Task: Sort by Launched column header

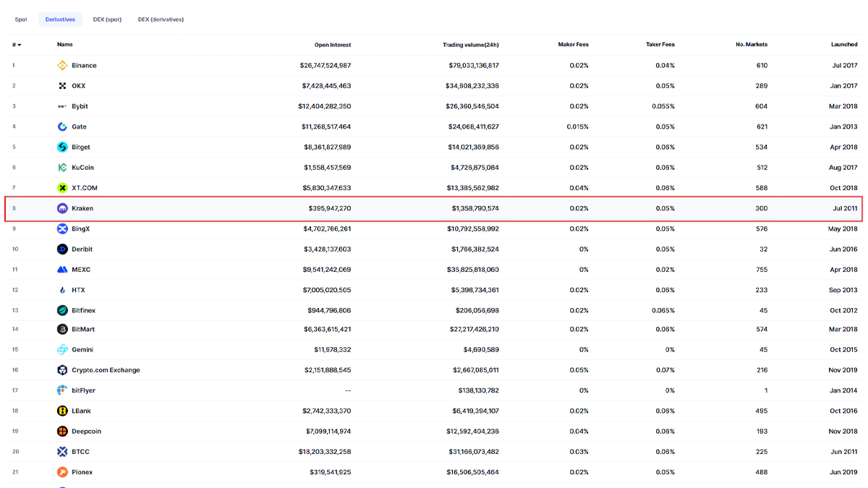Action: point(843,45)
